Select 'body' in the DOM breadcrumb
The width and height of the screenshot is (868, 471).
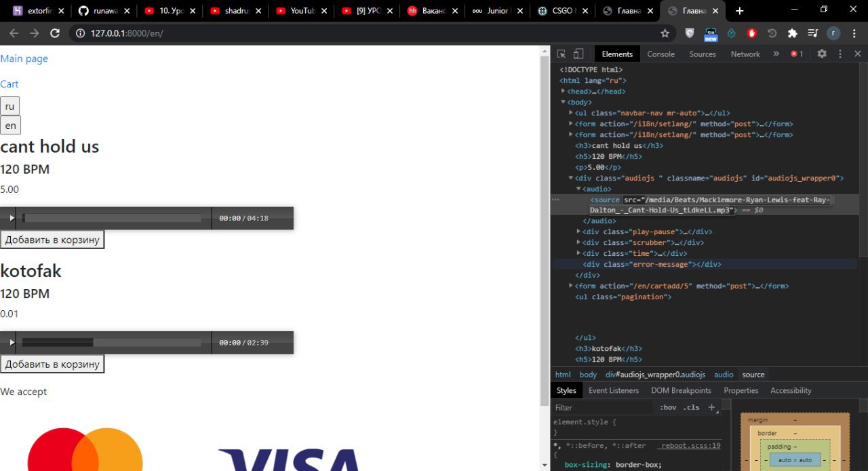click(x=588, y=375)
